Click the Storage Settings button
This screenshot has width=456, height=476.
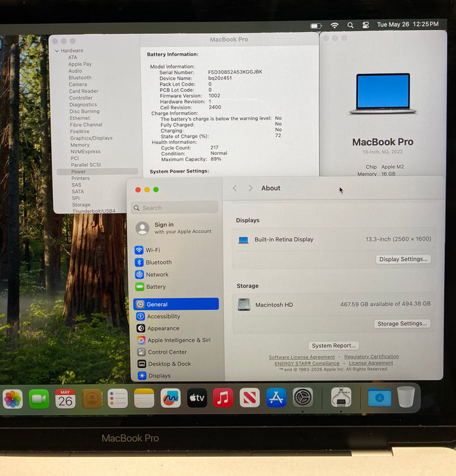pyautogui.click(x=402, y=324)
